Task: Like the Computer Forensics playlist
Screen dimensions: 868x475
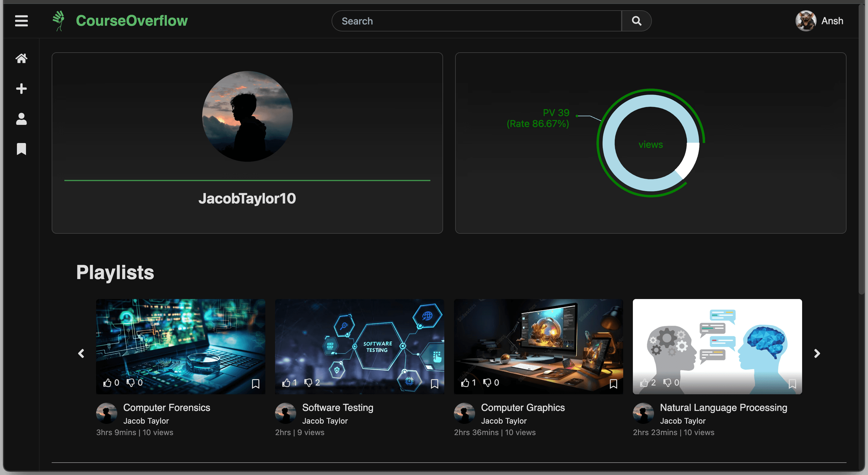Action: click(107, 382)
